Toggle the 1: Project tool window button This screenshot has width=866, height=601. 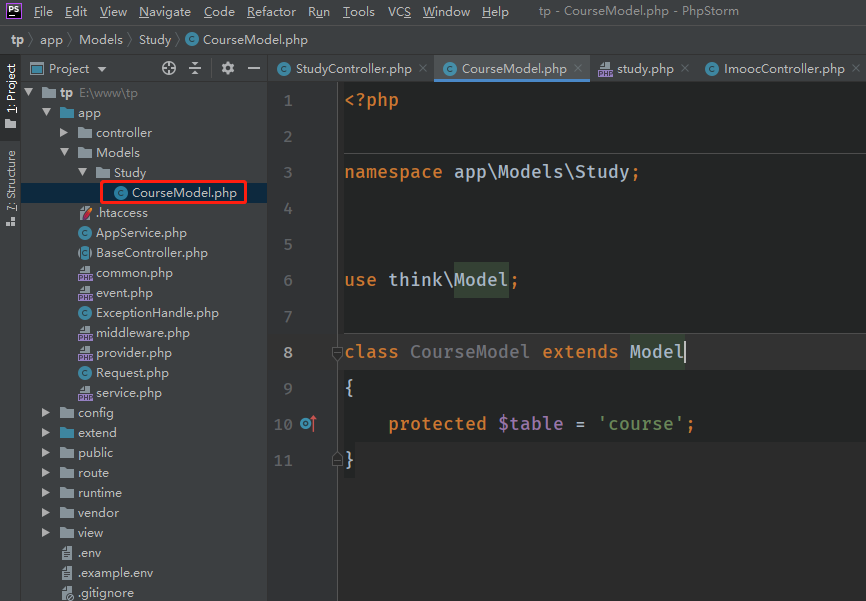[10, 95]
